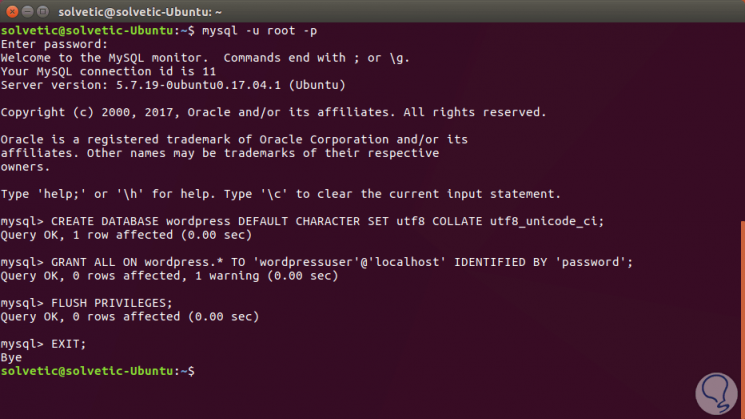Click the 'Query OK, 1 row affected' line
The width and height of the screenshot is (745, 419).
[127, 235]
